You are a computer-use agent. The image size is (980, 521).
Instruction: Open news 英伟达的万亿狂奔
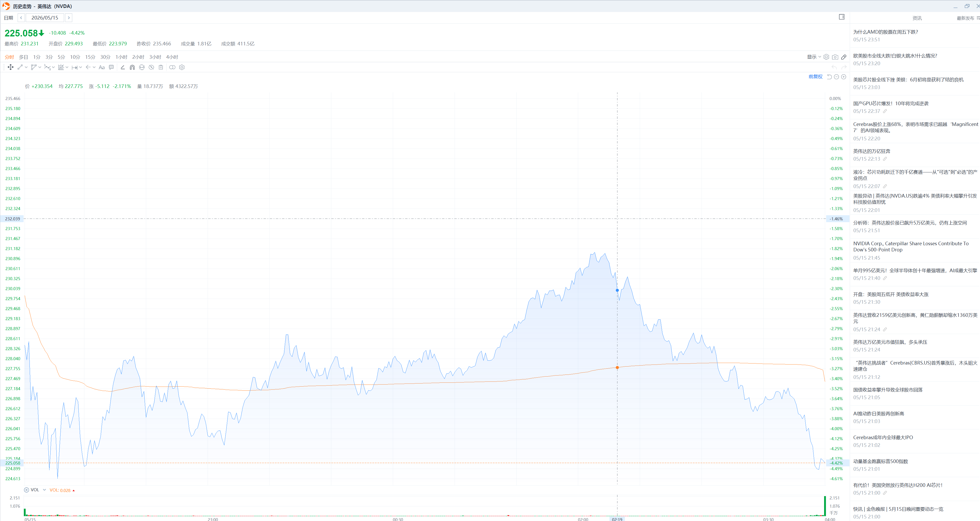tap(872, 151)
